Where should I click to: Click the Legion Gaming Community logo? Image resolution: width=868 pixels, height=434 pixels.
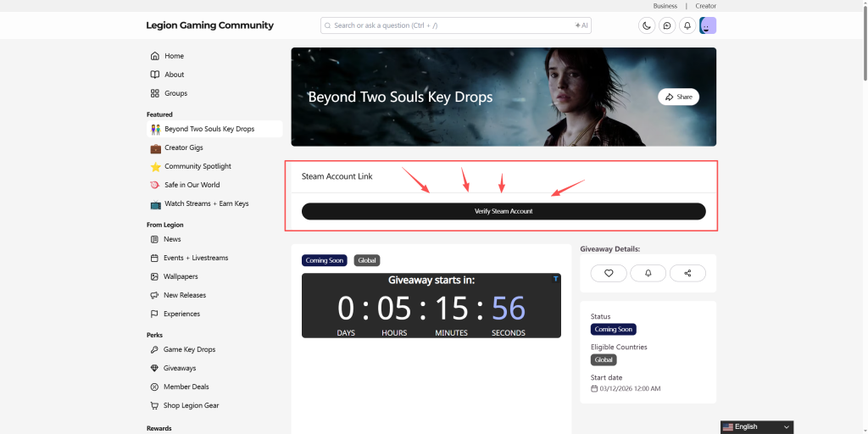[209, 25]
